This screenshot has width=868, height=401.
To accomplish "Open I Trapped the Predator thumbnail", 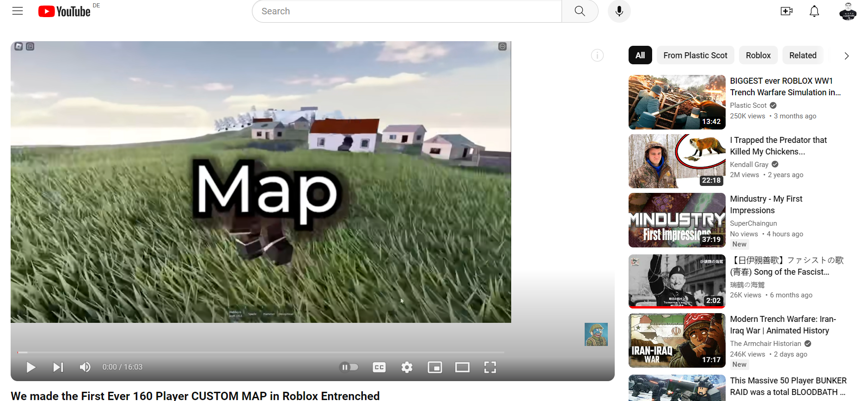I will pyautogui.click(x=677, y=161).
